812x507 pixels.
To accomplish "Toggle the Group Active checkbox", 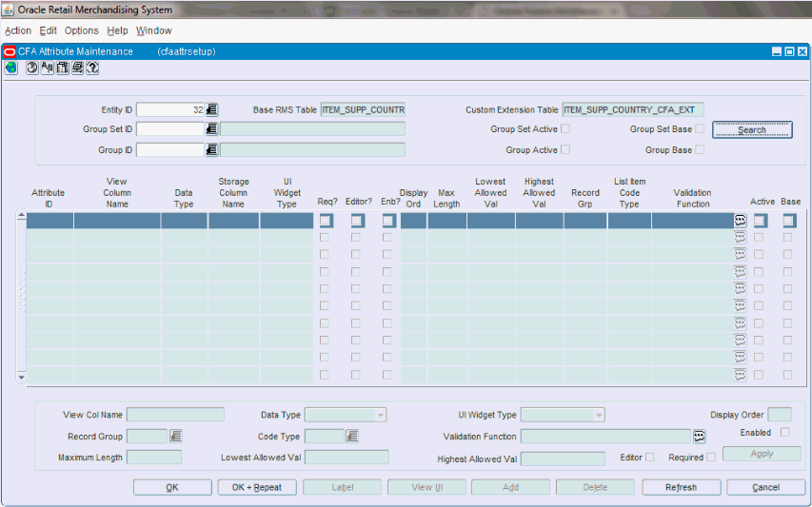I will (565, 149).
